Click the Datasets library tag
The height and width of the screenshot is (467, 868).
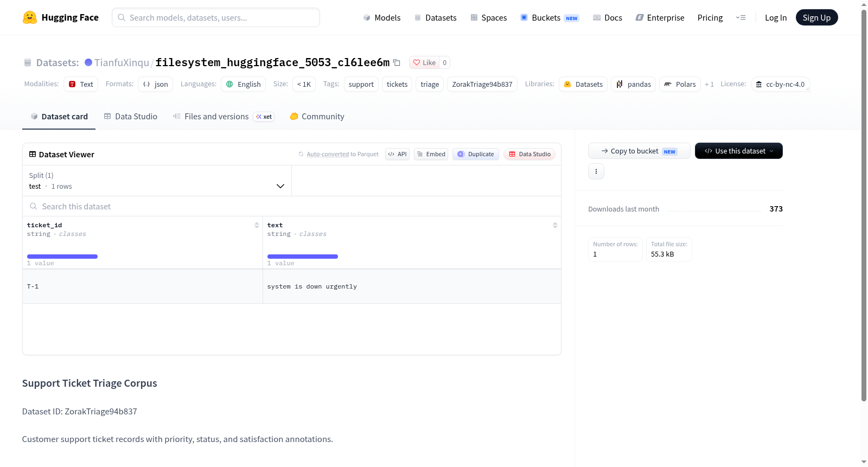pos(583,84)
